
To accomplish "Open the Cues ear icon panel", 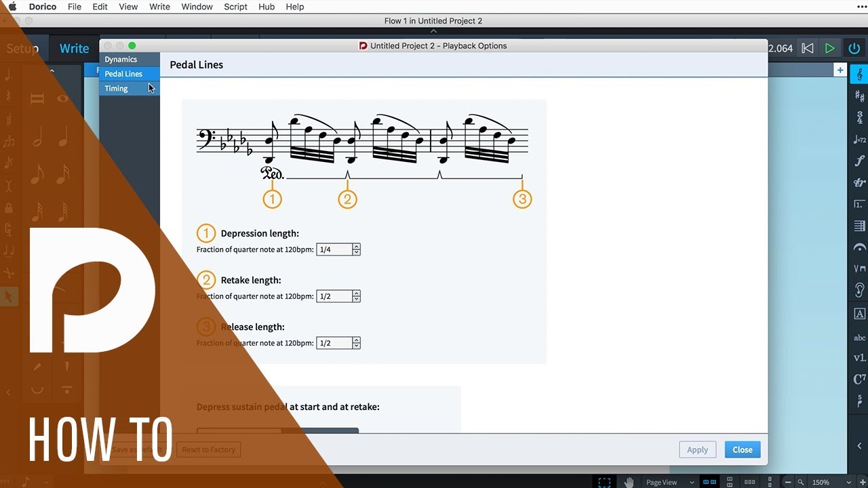I will point(859,291).
